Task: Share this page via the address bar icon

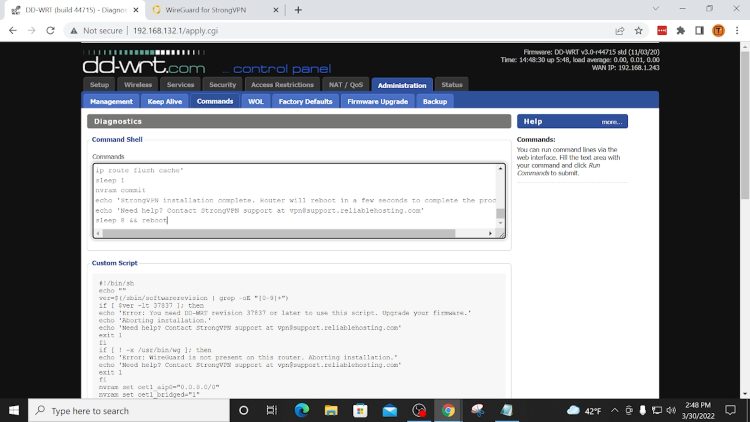Action: pos(619,31)
